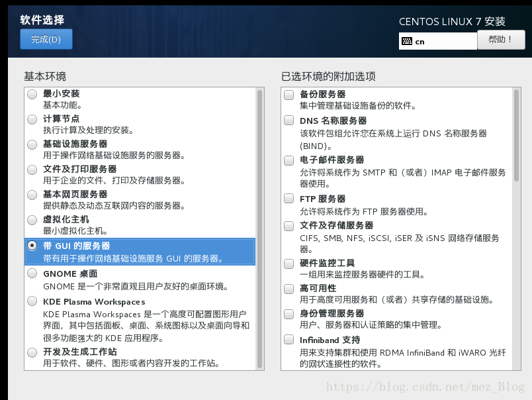Enable the 高可用性 add-on

(x=288, y=289)
